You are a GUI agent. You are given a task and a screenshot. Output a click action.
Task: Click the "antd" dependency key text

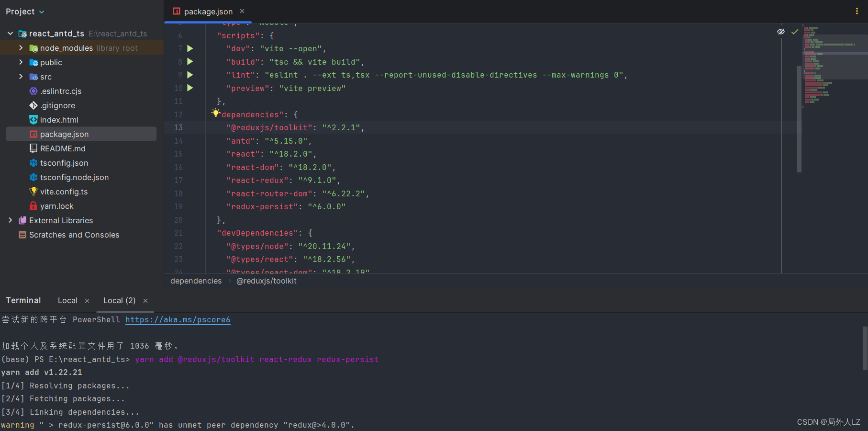coord(241,141)
